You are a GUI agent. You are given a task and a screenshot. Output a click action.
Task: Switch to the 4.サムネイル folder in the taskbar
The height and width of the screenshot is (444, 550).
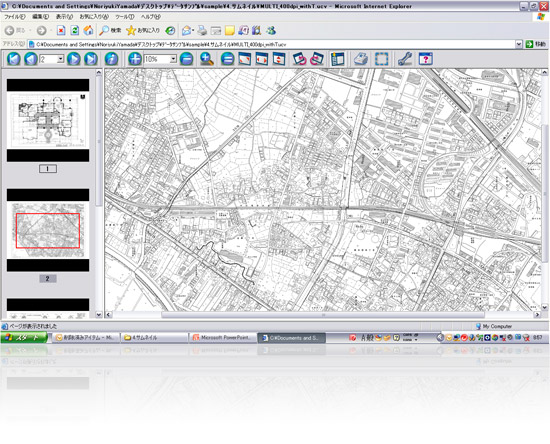tap(154, 338)
